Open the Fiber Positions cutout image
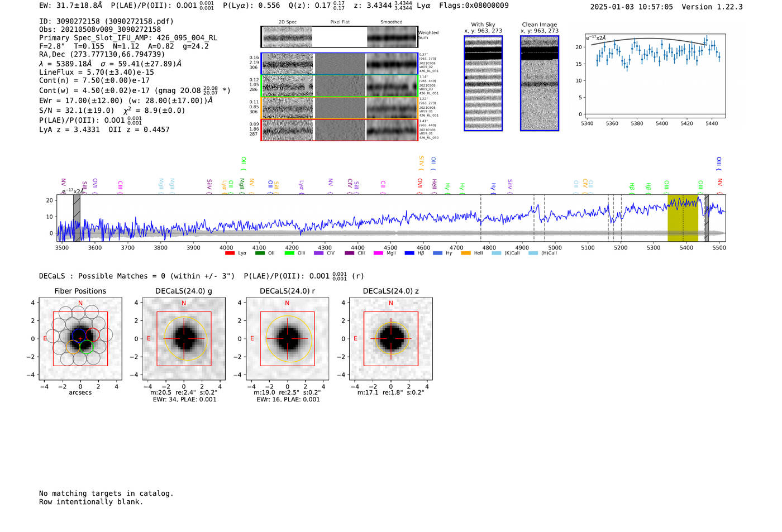Screen dimensions: 782x532 pos(80,339)
